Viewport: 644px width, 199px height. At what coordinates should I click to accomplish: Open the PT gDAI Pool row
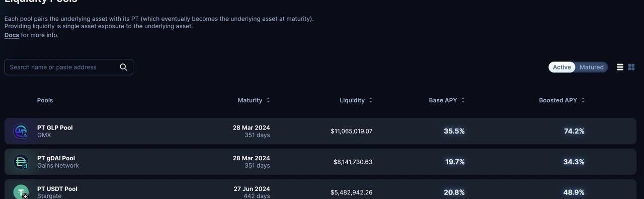tap(320, 162)
